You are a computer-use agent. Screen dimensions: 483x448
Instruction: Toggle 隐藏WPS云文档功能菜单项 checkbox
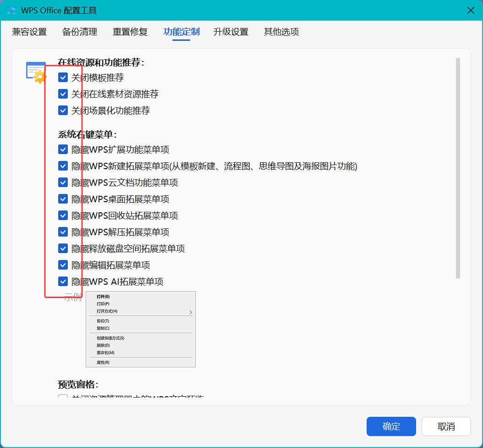[63, 183]
